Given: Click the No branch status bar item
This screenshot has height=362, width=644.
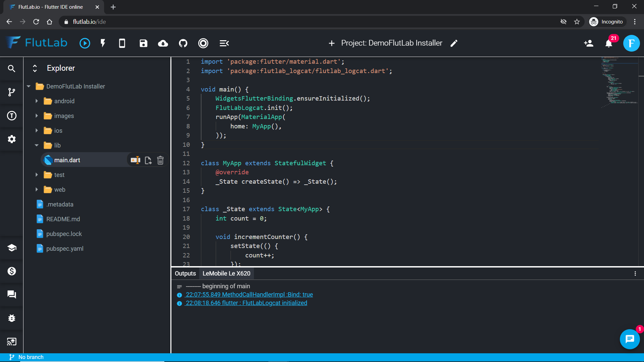Looking at the screenshot, I should tap(26, 357).
